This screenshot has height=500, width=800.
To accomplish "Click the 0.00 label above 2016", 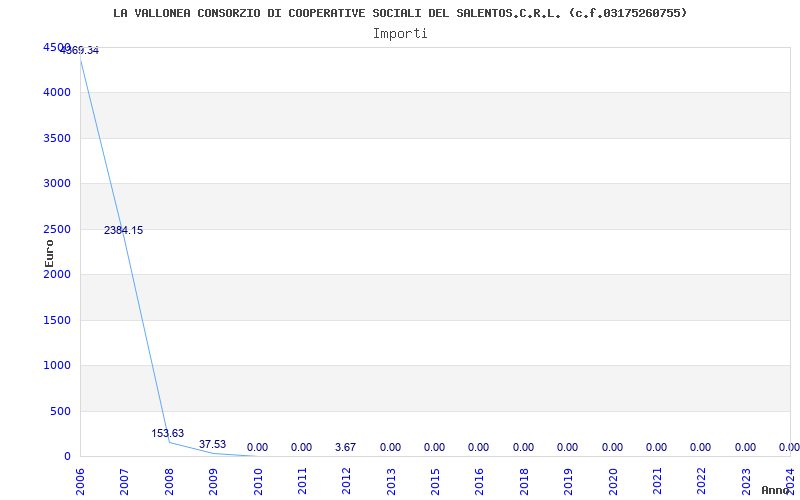I will [479, 447].
